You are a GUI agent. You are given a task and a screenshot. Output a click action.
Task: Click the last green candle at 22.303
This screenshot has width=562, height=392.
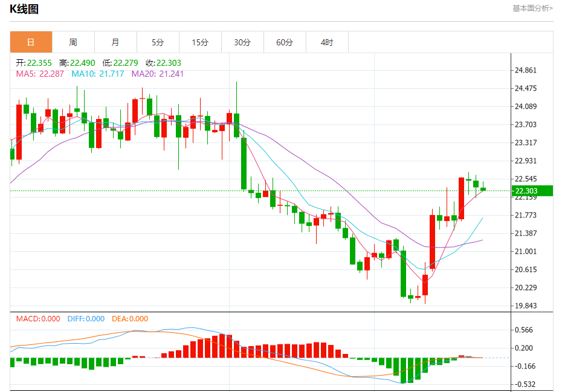(x=483, y=189)
